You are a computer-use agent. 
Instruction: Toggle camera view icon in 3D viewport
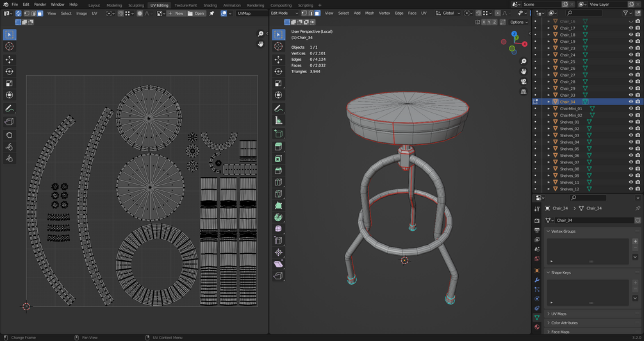pos(524,82)
